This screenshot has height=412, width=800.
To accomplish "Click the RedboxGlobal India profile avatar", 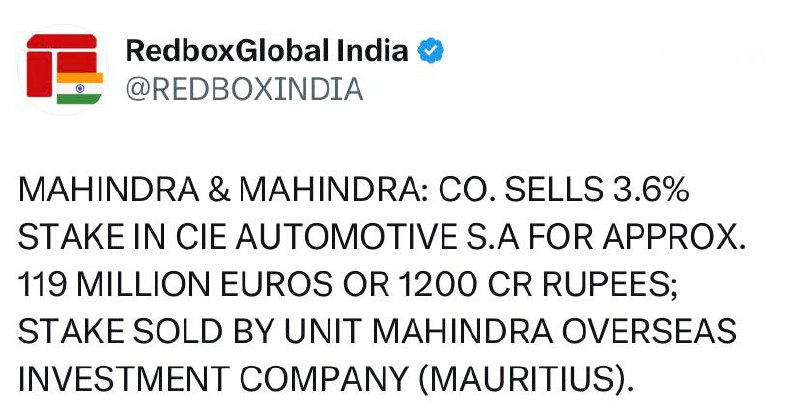I will pos(65,68).
